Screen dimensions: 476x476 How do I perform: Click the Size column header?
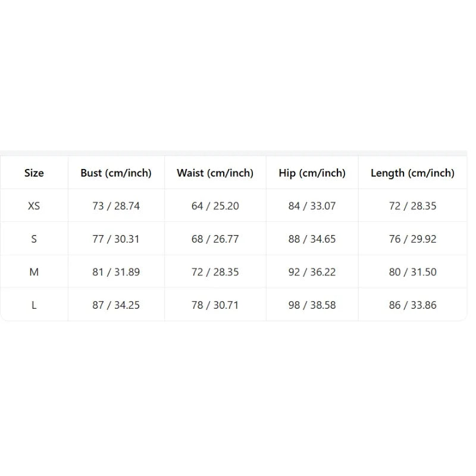point(34,173)
